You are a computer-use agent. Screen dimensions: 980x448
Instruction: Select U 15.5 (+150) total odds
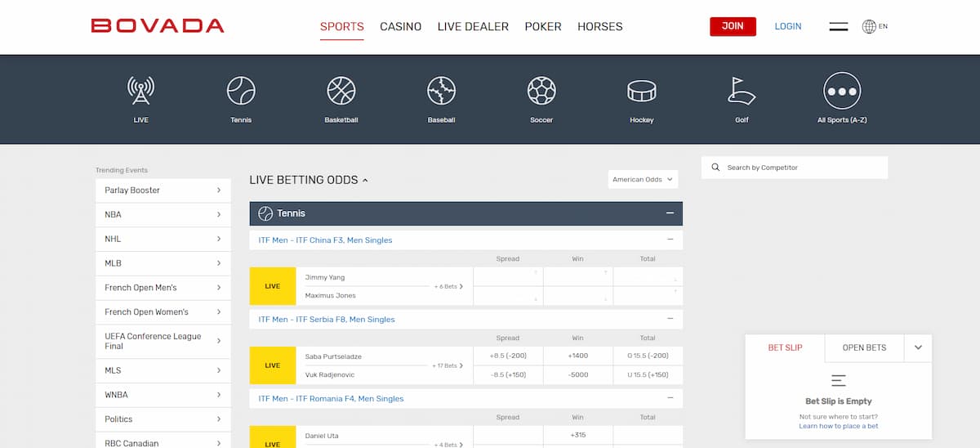[648, 374]
